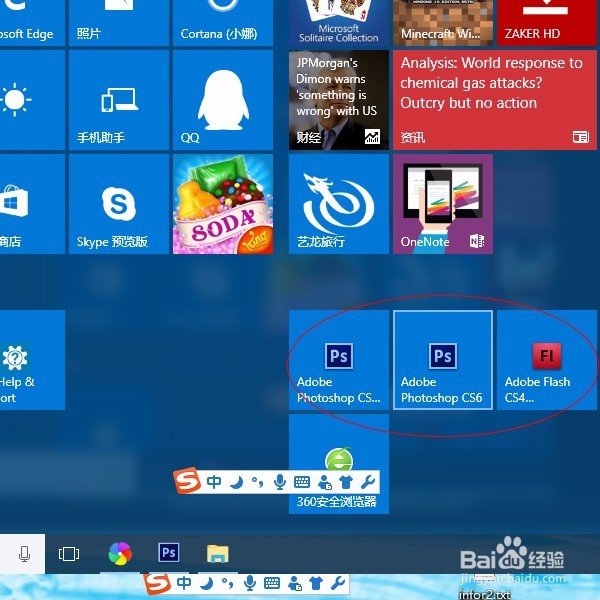
Task: Open the wrench settings on the bottom Sogou bar
Action: pos(338,583)
